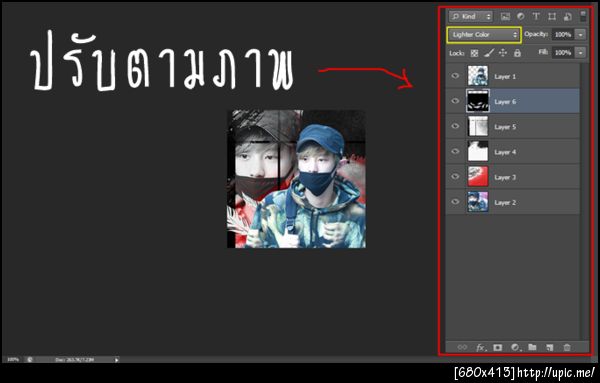The height and width of the screenshot is (383, 600).
Task: Hide Layer 5 with its eye icon
Action: (x=455, y=126)
